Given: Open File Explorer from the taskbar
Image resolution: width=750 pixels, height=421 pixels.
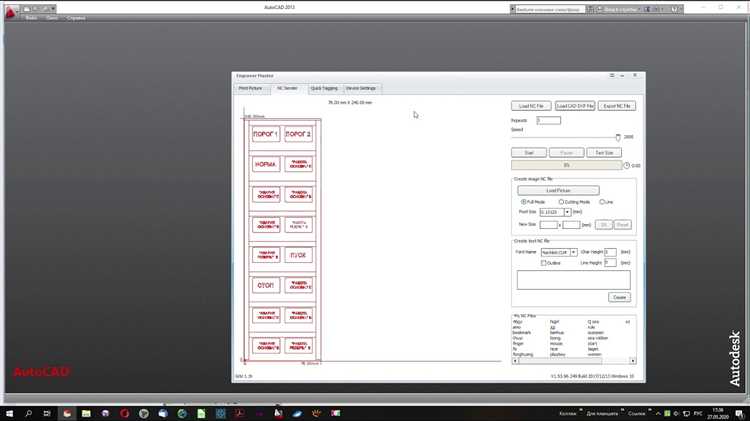Looking at the screenshot, I should (x=86, y=413).
